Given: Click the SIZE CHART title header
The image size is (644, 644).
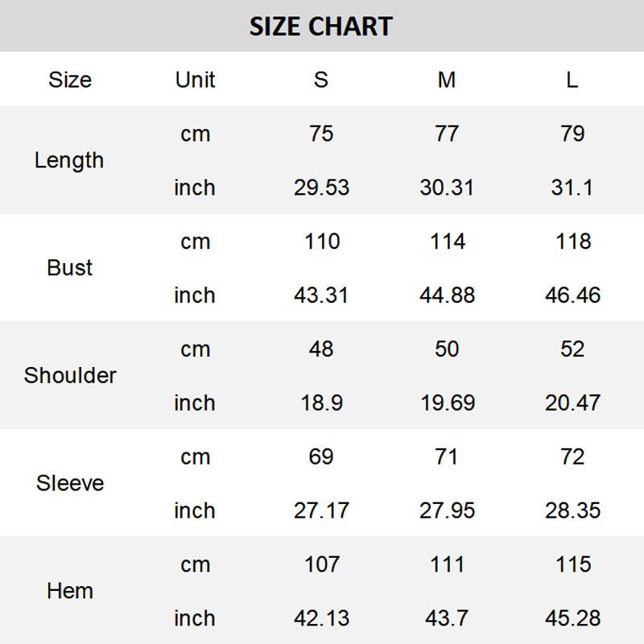Looking at the screenshot, I should tap(320, 27).
